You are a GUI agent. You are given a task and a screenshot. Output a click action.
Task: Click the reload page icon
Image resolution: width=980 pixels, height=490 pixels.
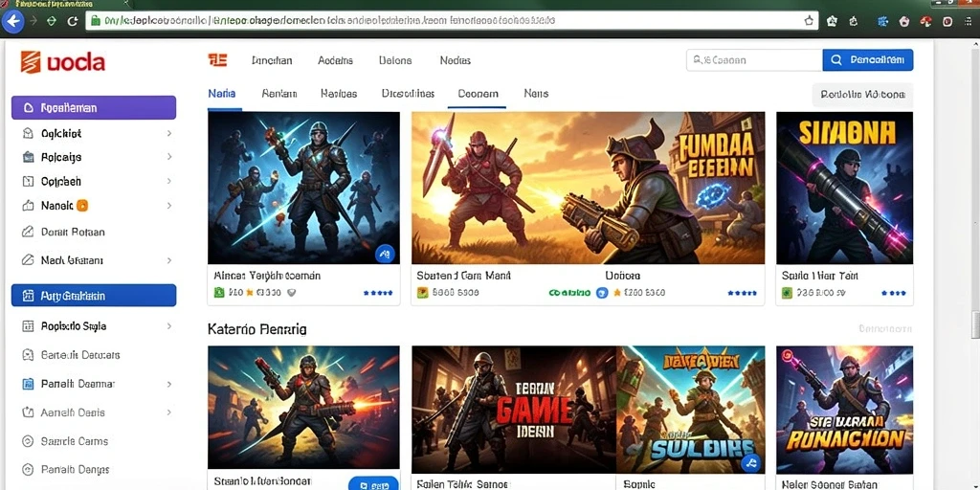coord(73,21)
